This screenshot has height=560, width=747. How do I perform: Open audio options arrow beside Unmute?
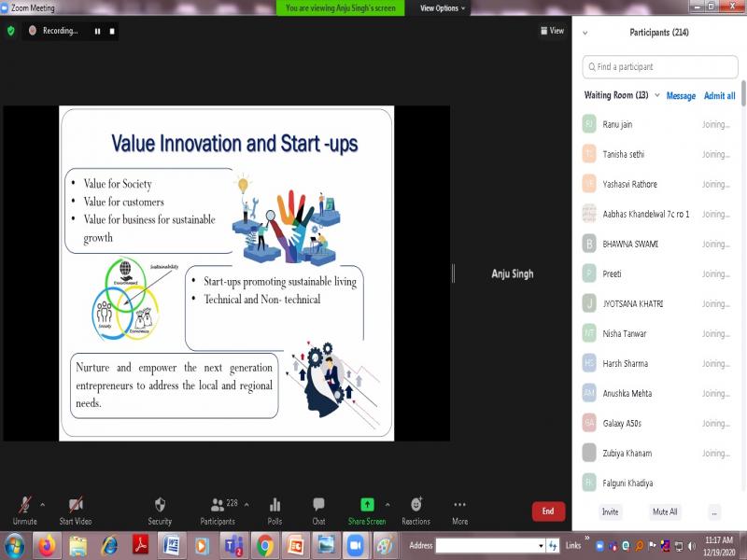(x=42, y=504)
